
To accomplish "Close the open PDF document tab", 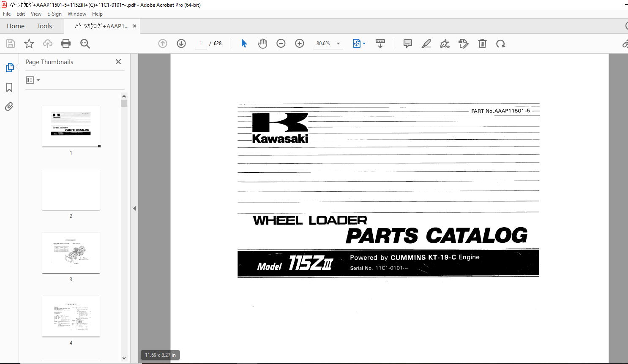I will [x=135, y=26].
